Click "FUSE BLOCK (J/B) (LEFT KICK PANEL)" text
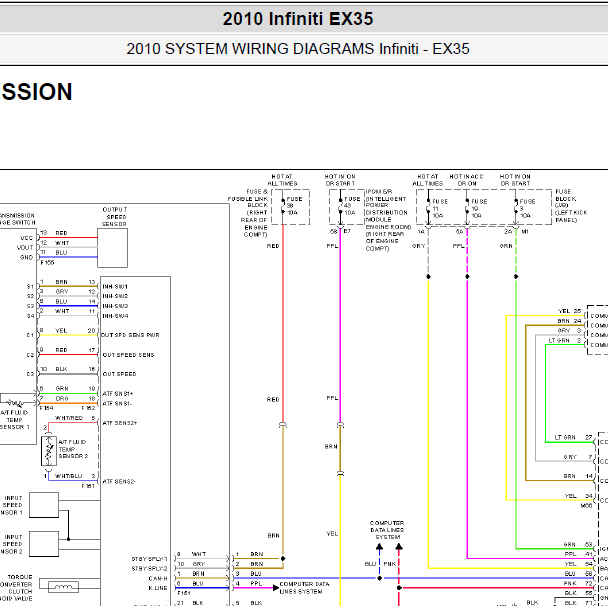Image resolution: width=608 pixels, height=606 pixels. point(571,205)
